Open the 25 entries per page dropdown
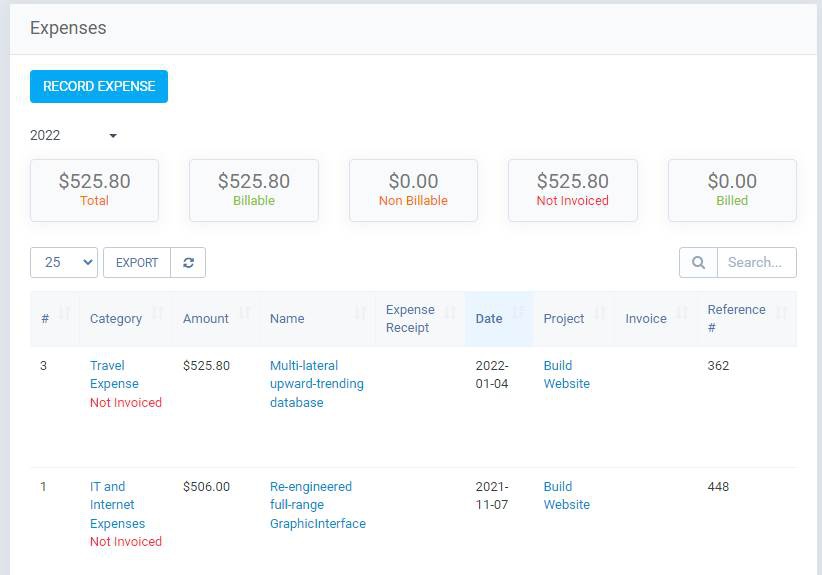This screenshot has width=822, height=575. 64,263
